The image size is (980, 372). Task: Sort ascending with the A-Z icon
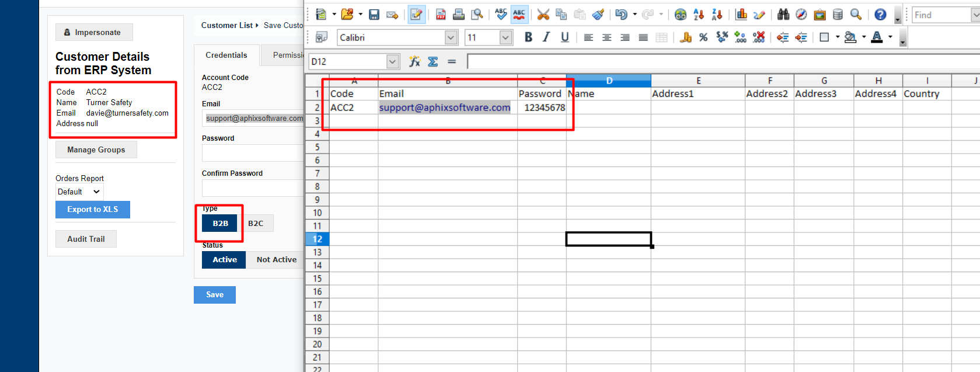pyautogui.click(x=699, y=15)
